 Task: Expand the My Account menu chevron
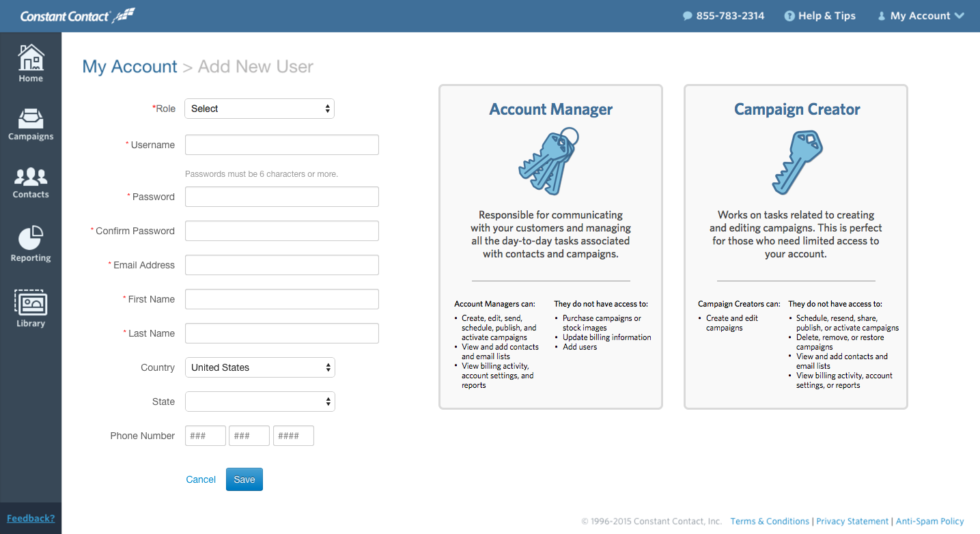[x=960, y=16]
